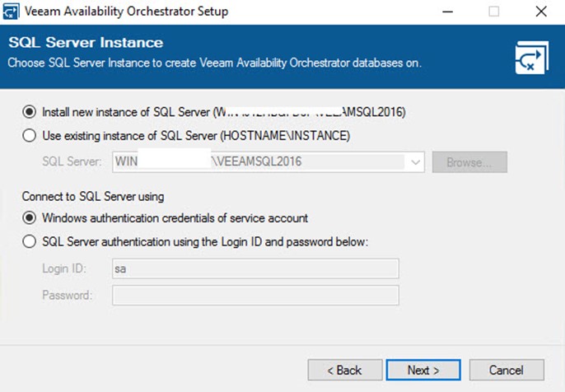
Task: Click the 'Password:' label
Action: pos(68,295)
